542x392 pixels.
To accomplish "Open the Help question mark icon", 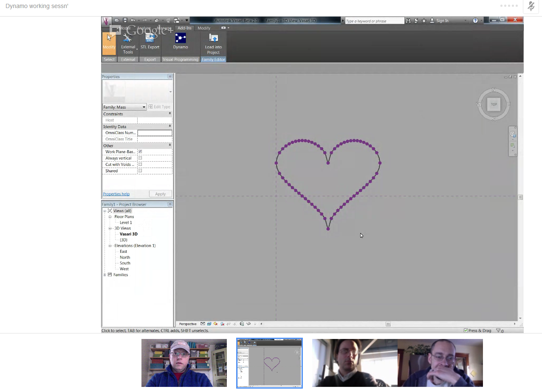I will coord(475,20).
